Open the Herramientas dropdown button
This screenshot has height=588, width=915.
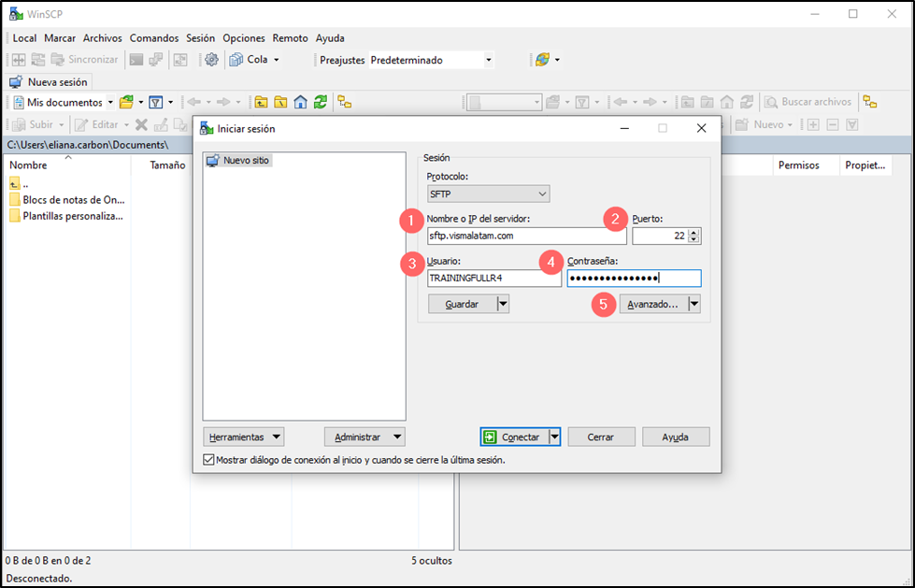pyautogui.click(x=244, y=437)
